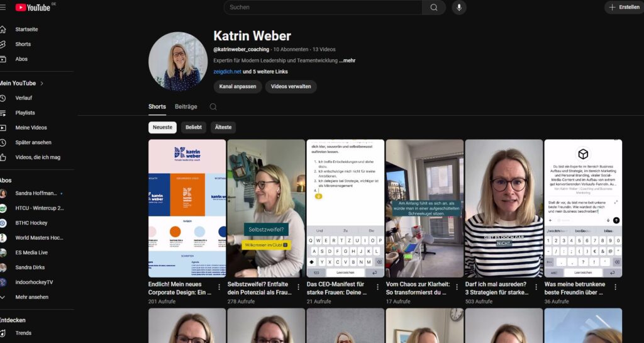Open options menu for CEO-Manifest short

377,287
